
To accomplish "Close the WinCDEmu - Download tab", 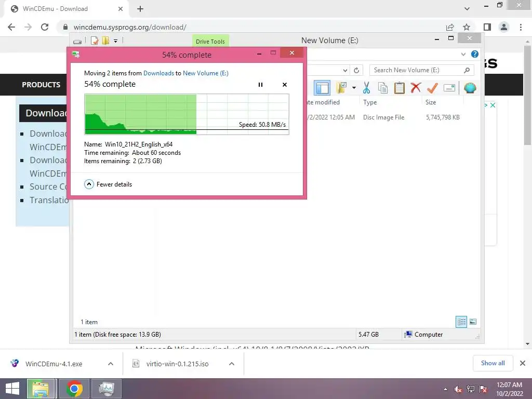I will (x=121, y=9).
